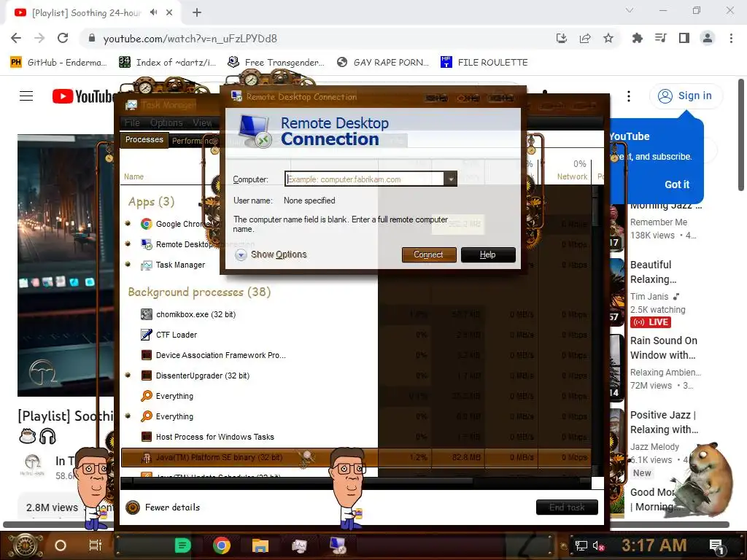Click the Remote Desktop Connection title bar icon
747x560 pixels.
point(236,96)
